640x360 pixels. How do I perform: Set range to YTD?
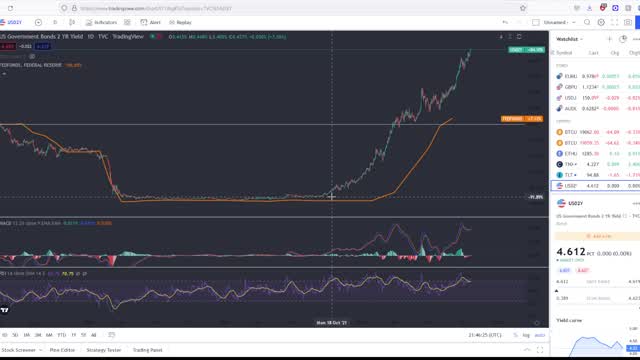pyautogui.click(x=62, y=335)
